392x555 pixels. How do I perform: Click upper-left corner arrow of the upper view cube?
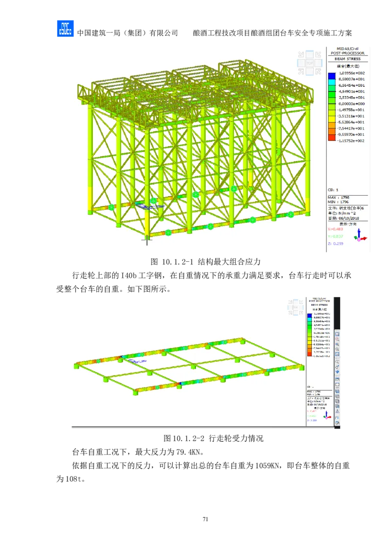tap(302, 54)
